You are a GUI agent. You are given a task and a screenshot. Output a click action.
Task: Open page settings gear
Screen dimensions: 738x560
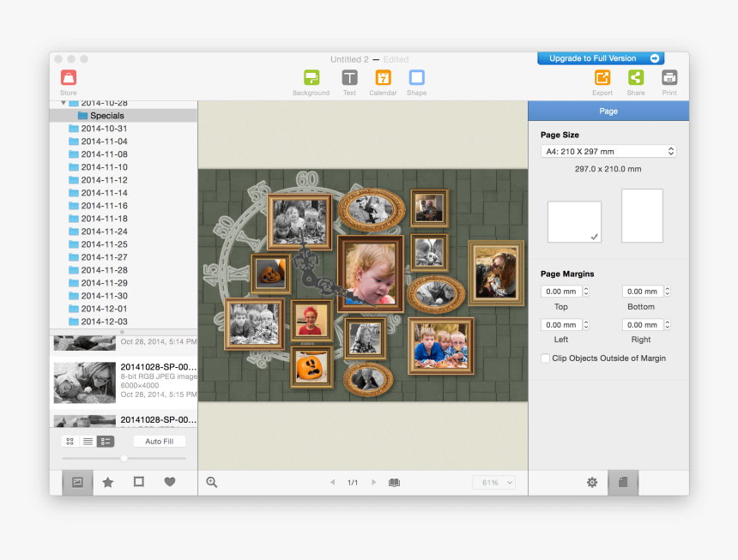[591, 482]
